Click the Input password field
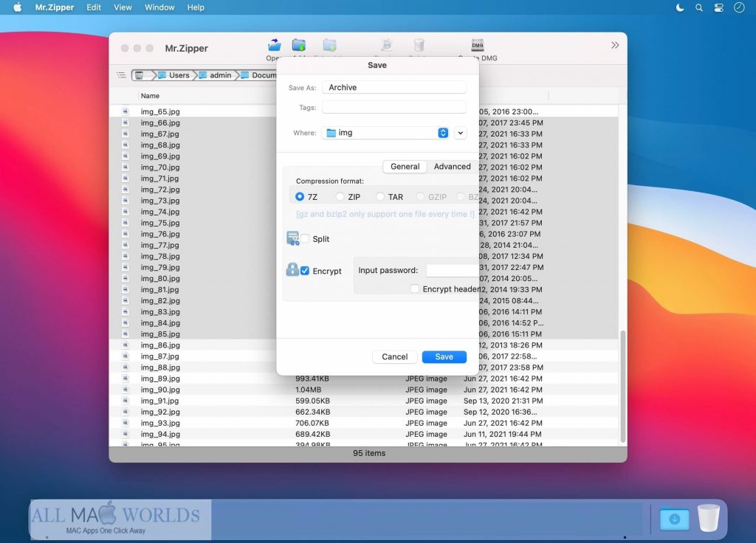 pos(453,270)
